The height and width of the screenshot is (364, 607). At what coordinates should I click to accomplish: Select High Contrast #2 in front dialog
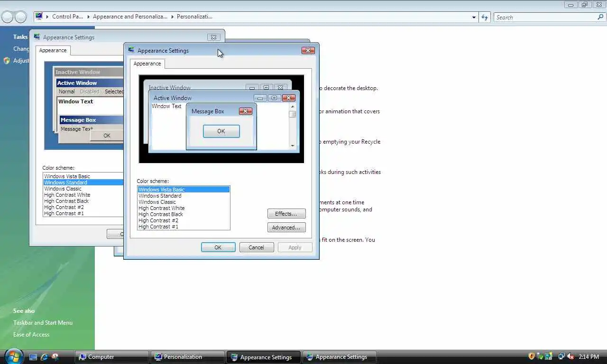coord(184,220)
